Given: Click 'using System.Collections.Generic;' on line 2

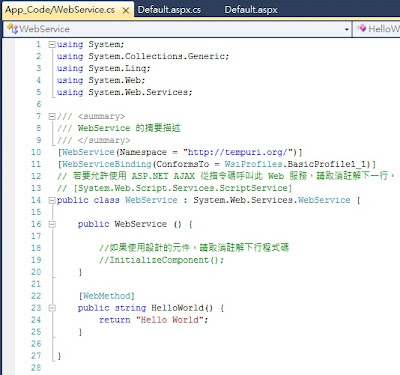Looking at the screenshot, I should [143, 56].
